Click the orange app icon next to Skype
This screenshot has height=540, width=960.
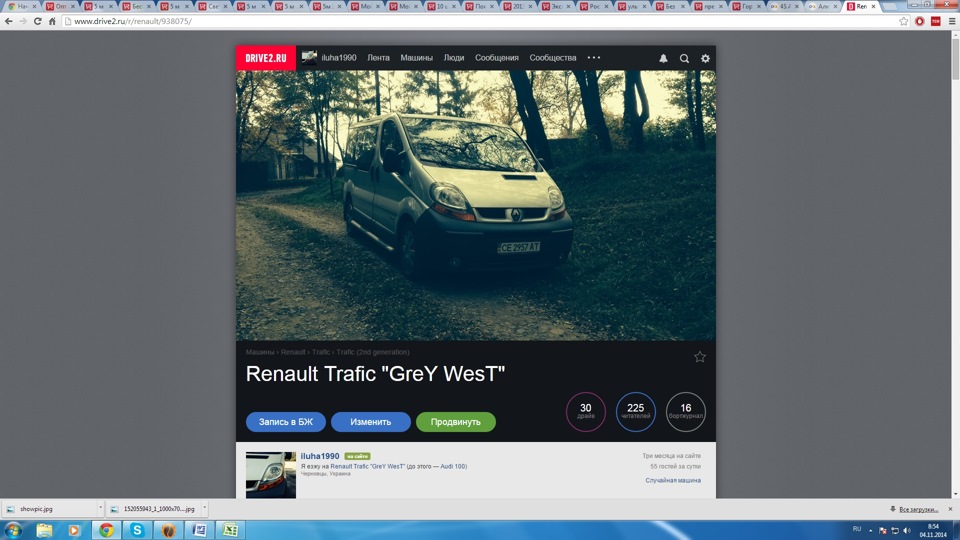coord(168,530)
